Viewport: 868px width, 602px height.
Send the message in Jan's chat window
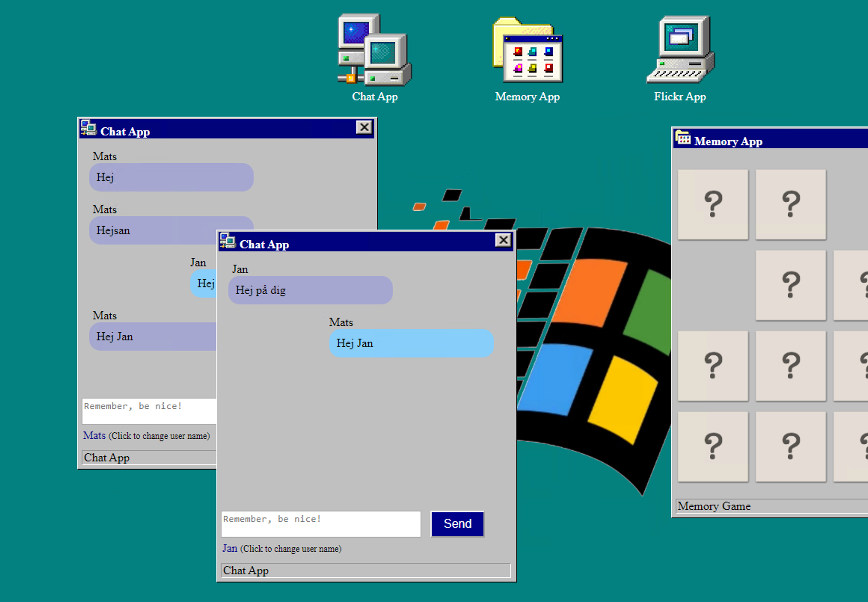pyautogui.click(x=458, y=523)
